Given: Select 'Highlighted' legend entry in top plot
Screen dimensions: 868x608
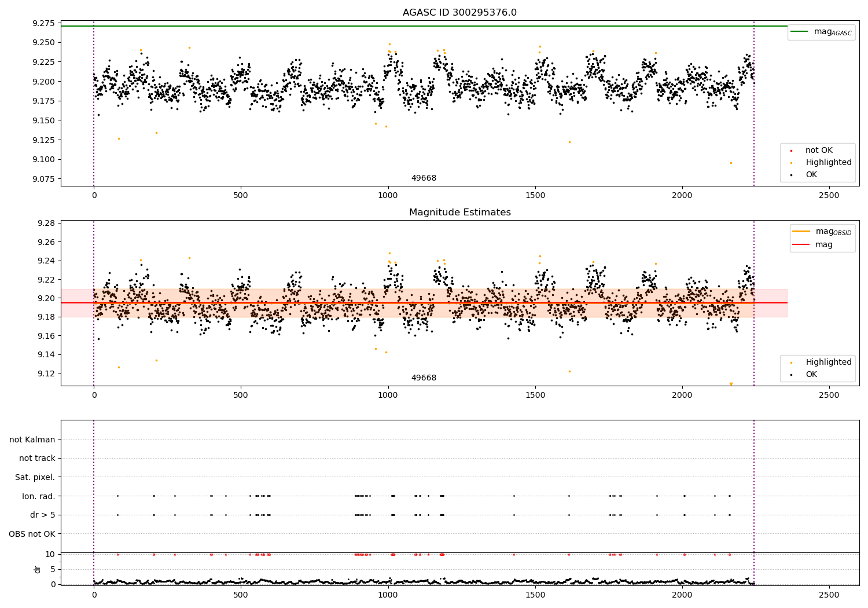Looking at the screenshot, I should (x=828, y=163).
